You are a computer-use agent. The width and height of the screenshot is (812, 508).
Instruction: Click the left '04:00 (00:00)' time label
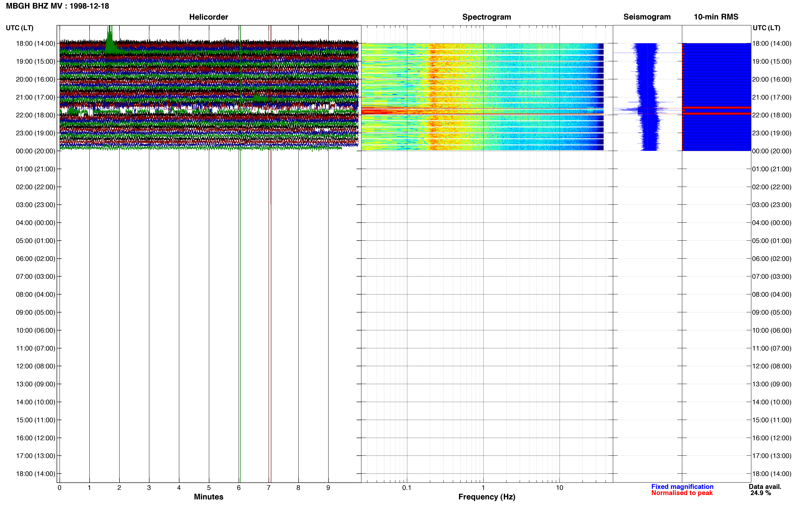36,223
